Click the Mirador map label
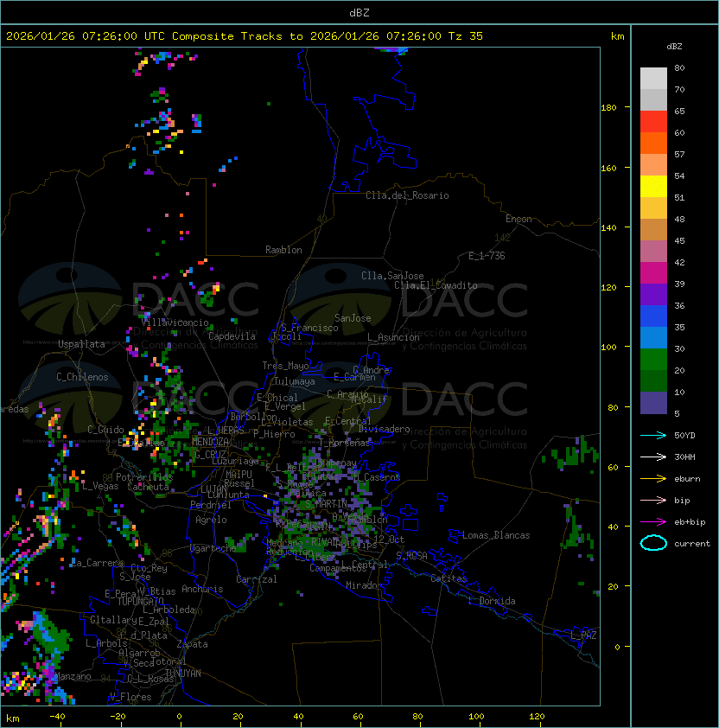 click(x=364, y=585)
